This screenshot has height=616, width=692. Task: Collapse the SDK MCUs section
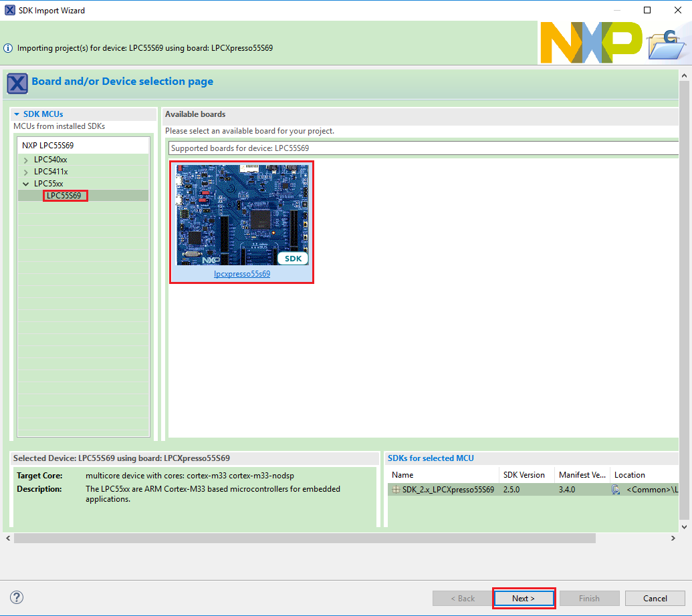[x=17, y=114]
